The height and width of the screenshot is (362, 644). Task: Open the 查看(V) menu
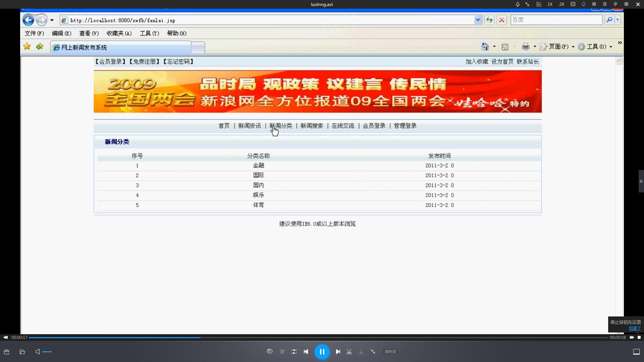(89, 34)
